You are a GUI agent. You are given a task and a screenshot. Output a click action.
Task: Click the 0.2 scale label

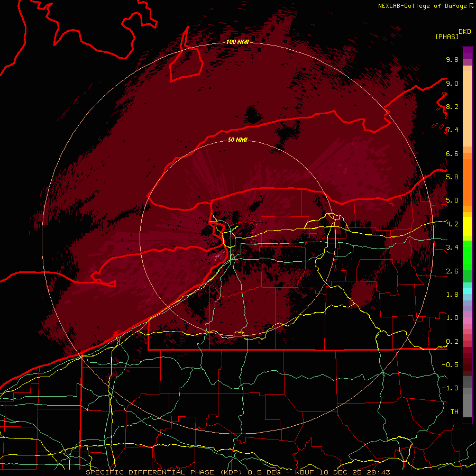(x=452, y=341)
